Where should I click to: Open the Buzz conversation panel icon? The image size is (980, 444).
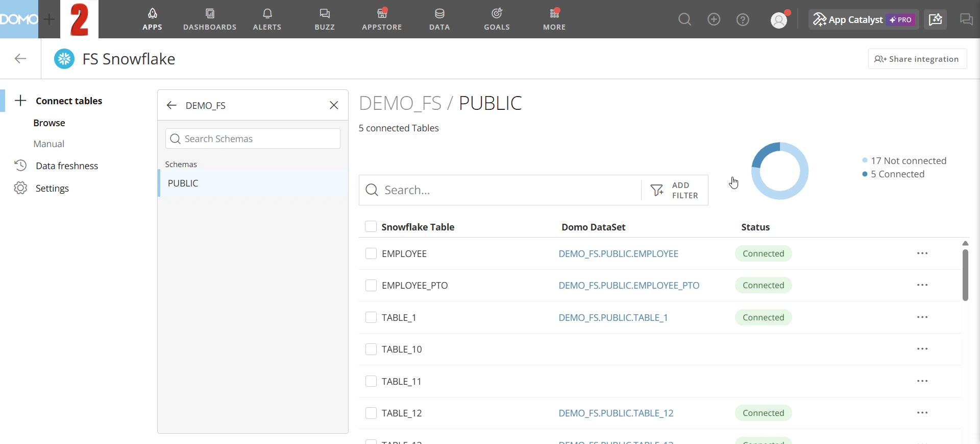pyautogui.click(x=966, y=19)
